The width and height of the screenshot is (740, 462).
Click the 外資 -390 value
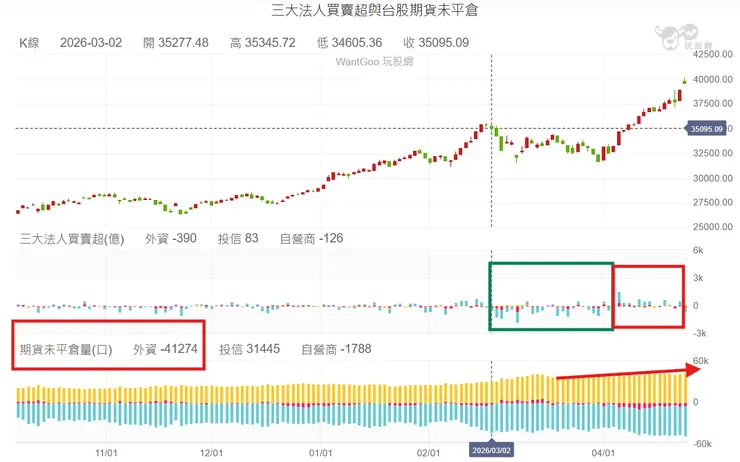coord(170,239)
